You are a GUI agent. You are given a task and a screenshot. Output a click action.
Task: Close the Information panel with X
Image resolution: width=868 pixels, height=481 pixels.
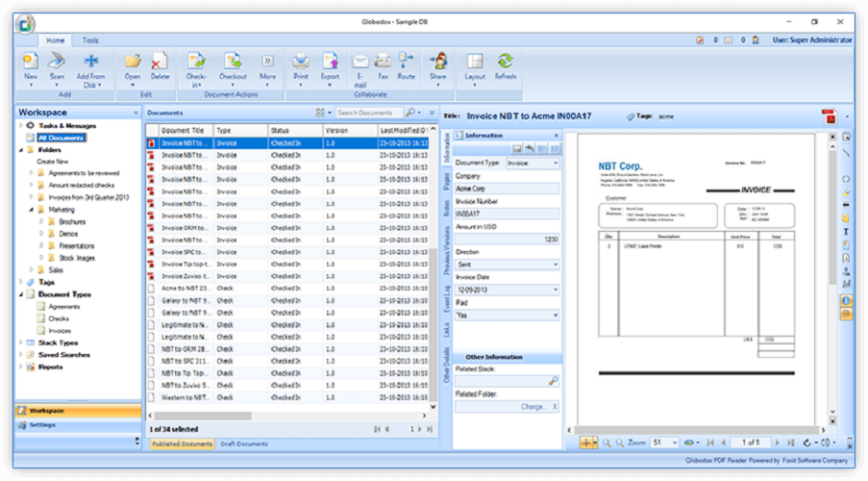coord(557,136)
